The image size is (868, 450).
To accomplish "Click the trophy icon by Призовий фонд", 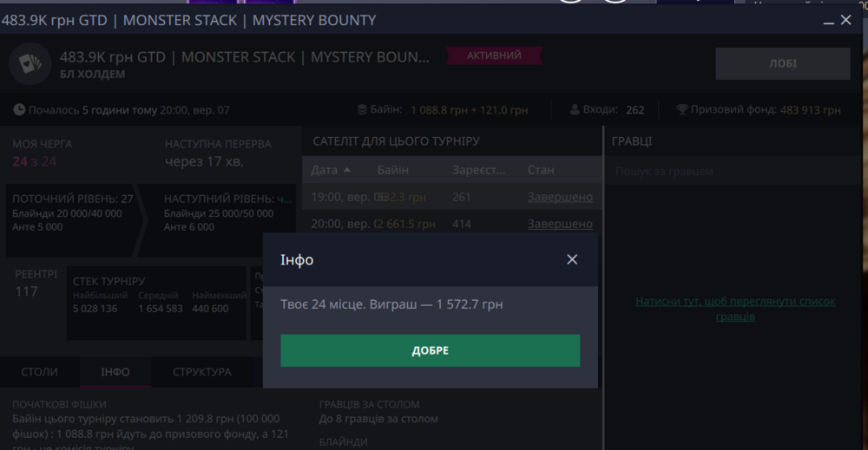I will 682,110.
